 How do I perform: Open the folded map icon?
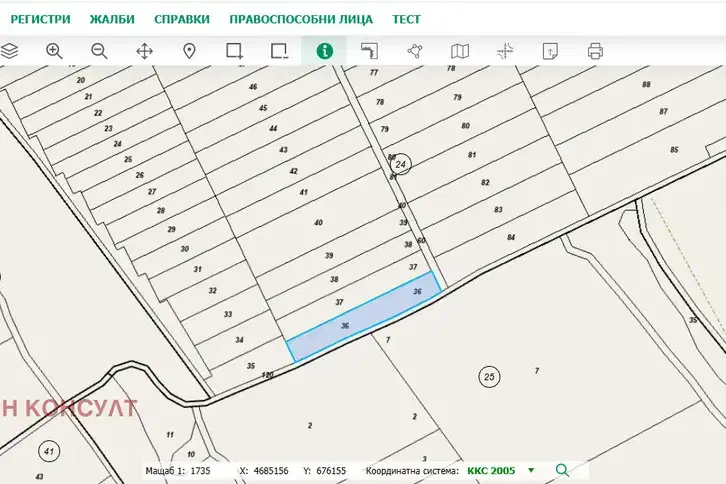coord(460,51)
